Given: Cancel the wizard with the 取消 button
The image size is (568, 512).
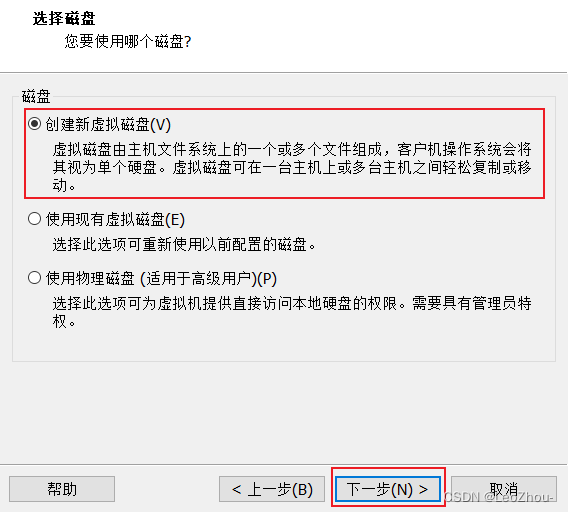Looking at the screenshot, I should [x=504, y=489].
